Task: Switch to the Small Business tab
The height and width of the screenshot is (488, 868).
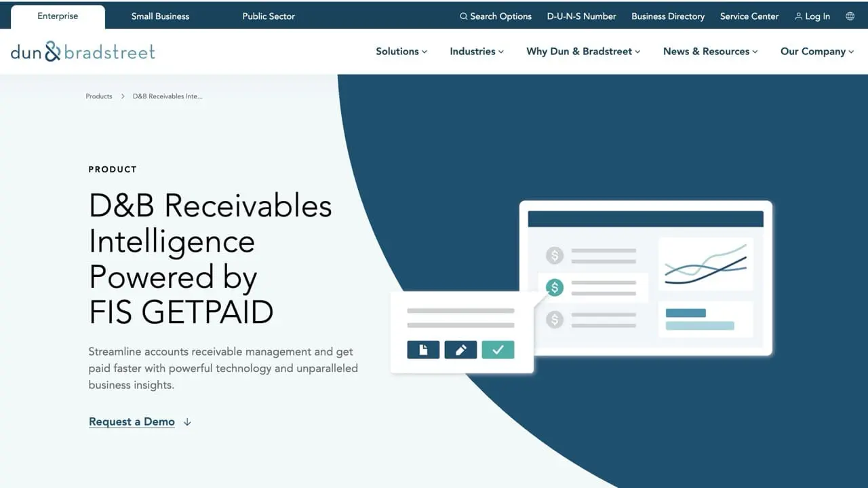Action: (x=160, y=16)
